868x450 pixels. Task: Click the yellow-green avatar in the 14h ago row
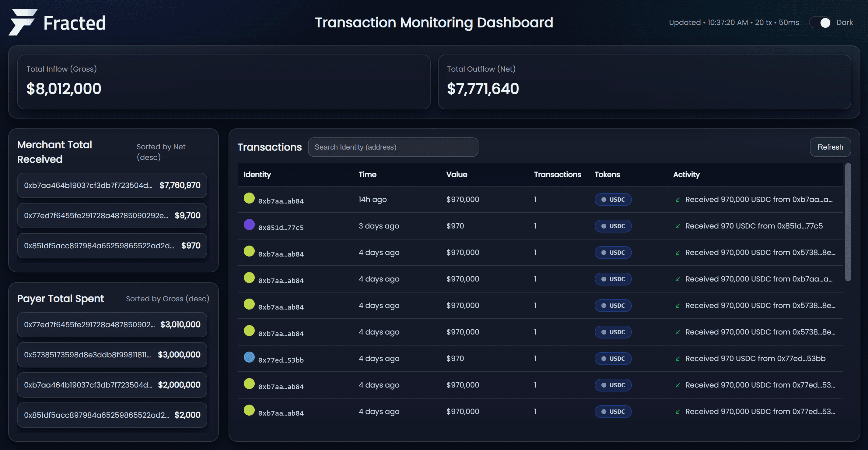click(249, 198)
